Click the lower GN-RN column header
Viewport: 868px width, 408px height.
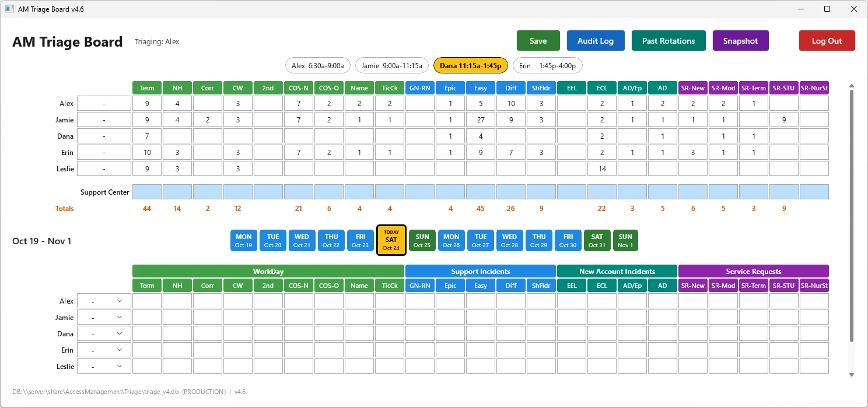420,286
